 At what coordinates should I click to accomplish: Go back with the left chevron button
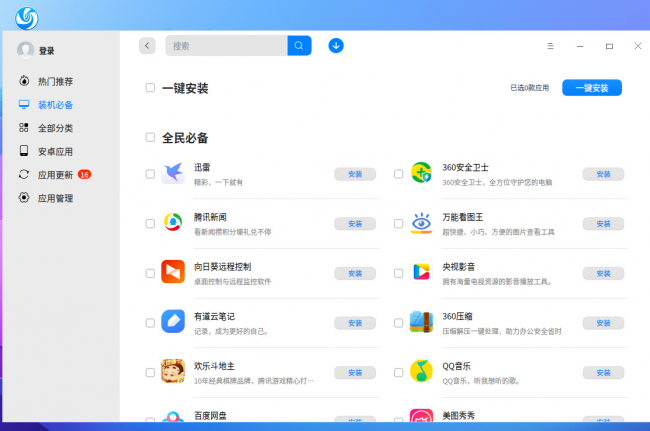147,46
